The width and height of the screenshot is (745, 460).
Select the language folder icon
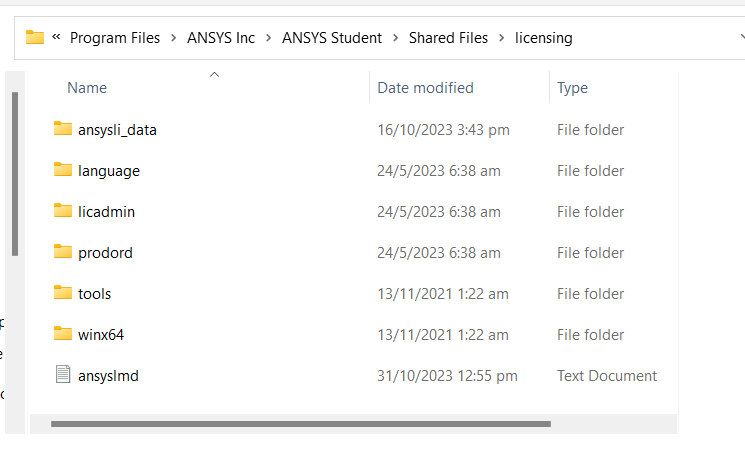pos(63,170)
